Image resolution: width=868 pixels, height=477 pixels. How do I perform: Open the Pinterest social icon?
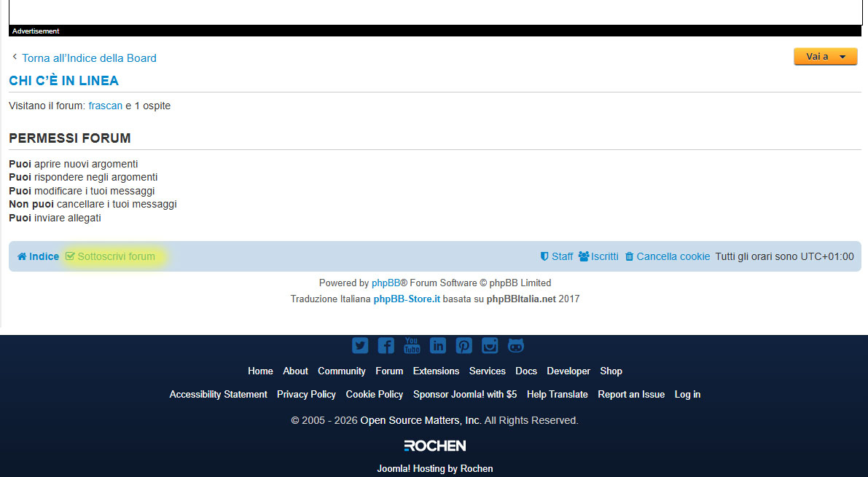tap(464, 346)
